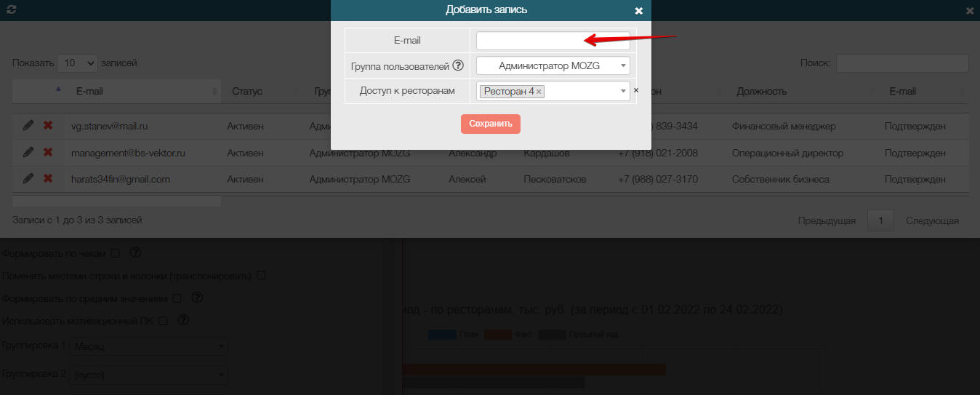Select page 1 in pagination
Viewport: 980px width, 395px height.
pyautogui.click(x=881, y=221)
